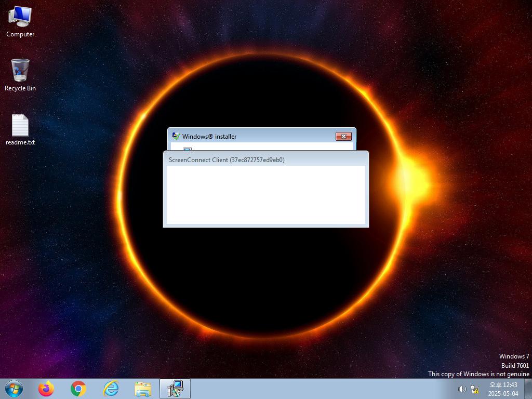
Task: Open Windows Explorer from the taskbar
Action: (143, 389)
